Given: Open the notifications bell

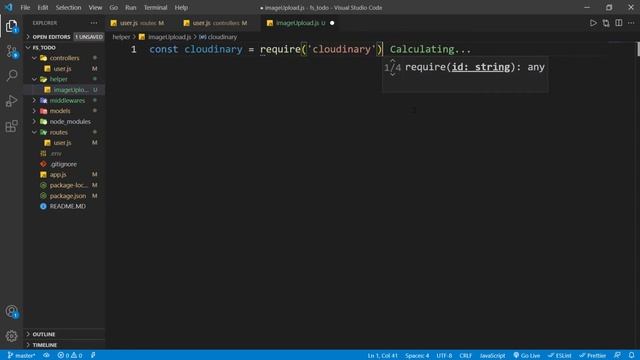Looking at the screenshot, I should pos(631,356).
